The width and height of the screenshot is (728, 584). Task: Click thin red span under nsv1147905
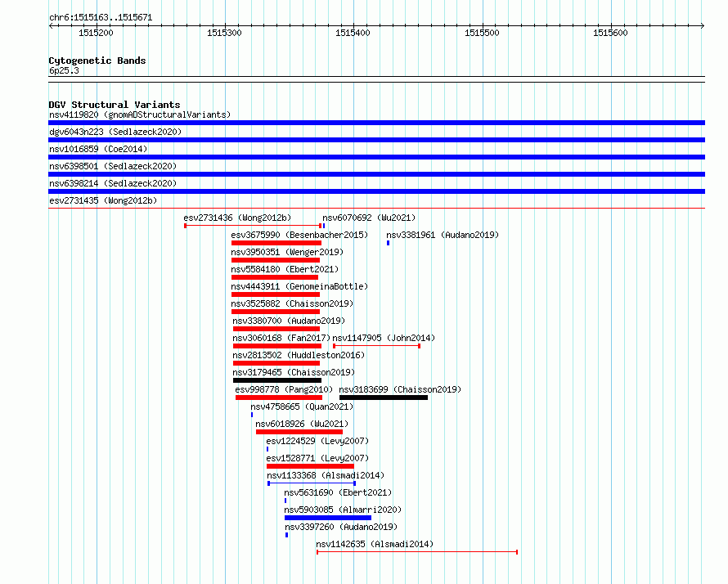point(376,346)
